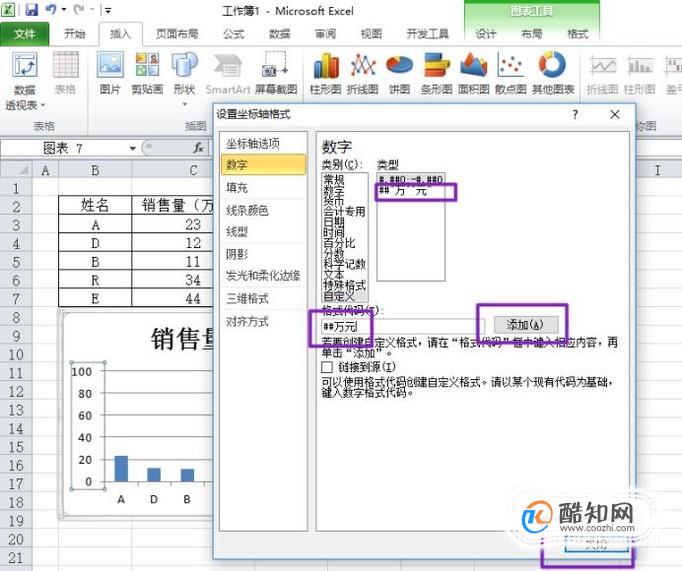Open the undo history dropdown arrow

pos(64,10)
